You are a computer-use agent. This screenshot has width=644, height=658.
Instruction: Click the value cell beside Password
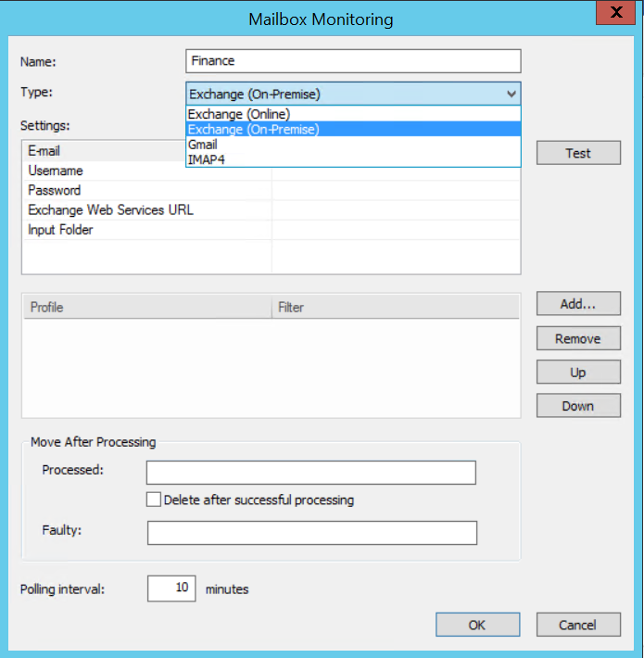pos(396,191)
